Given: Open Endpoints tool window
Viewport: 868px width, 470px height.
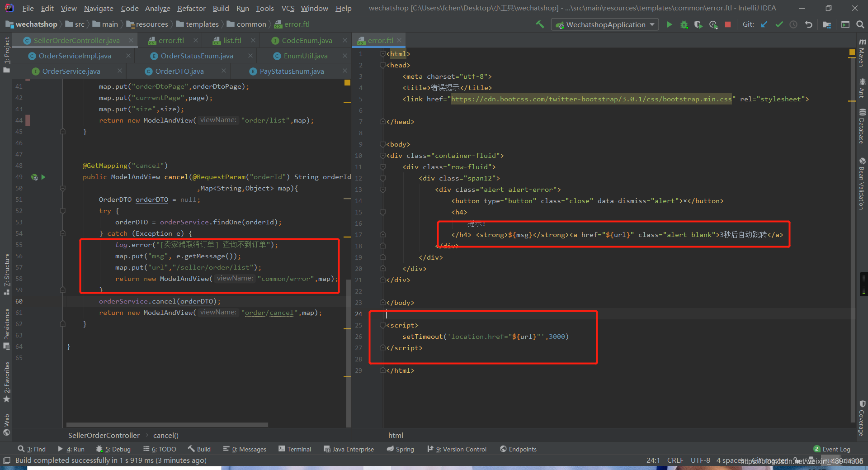Looking at the screenshot, I should point(518,449).
